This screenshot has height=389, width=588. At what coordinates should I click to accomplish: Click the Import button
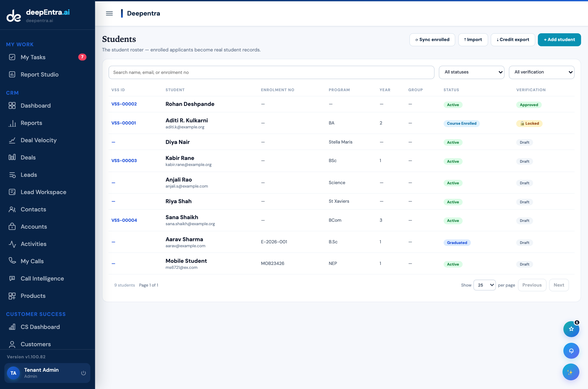[x=473, y=40]
